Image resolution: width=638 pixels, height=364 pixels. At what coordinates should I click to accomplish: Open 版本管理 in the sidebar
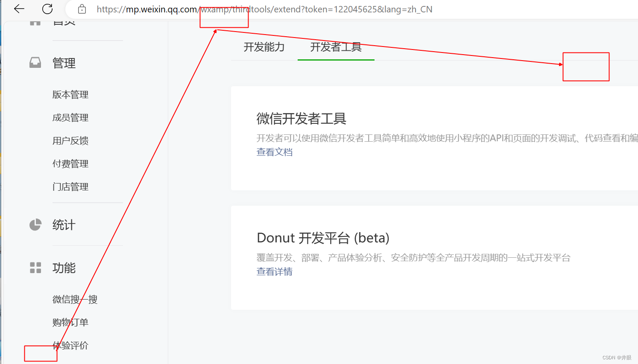tap(70, 94)
